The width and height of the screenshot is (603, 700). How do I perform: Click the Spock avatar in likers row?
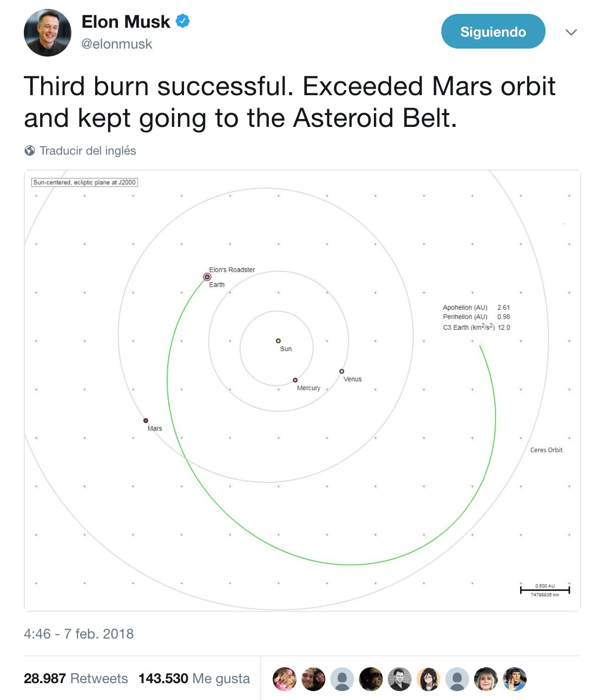[x=515, y=679]
